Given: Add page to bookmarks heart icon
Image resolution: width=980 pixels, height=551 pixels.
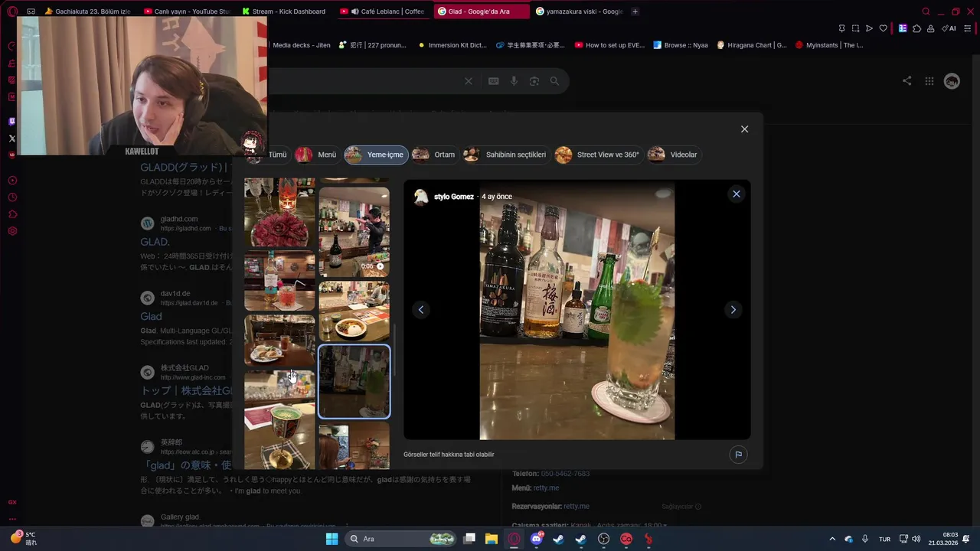Looking at the screenshot, I should 883,28.
